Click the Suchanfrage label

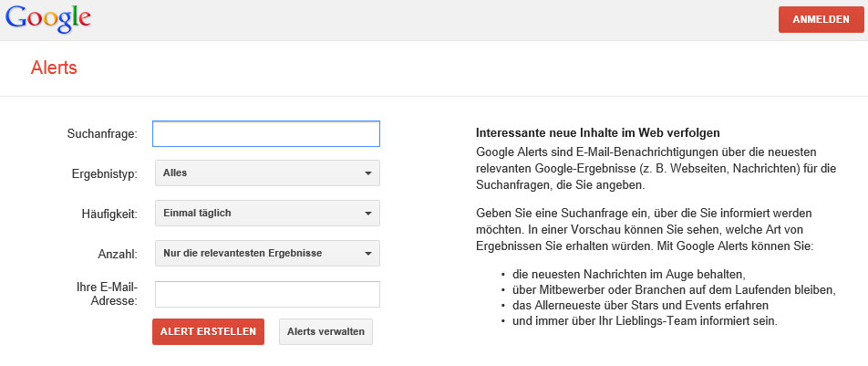pos(102,133)
